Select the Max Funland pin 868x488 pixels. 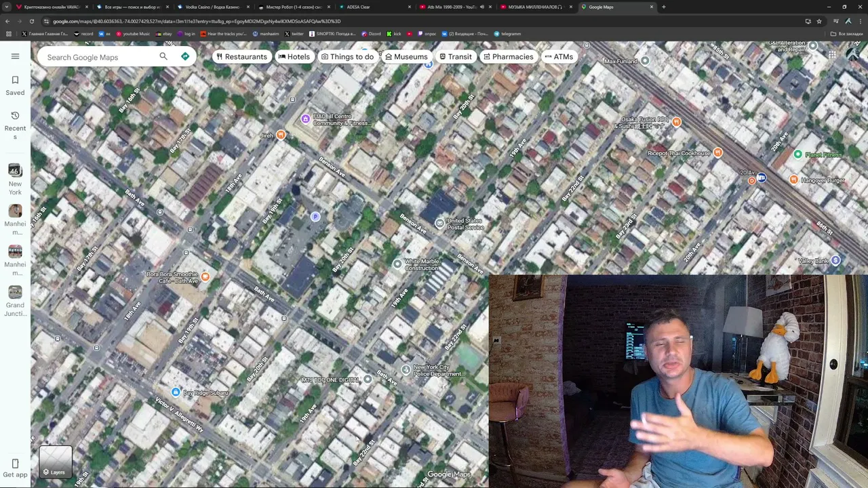click(645, 61)
